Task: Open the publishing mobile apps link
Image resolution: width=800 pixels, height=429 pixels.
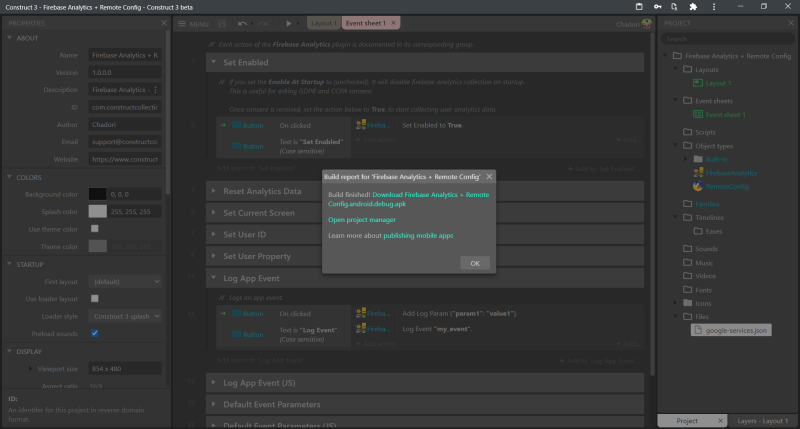Action: (x=418, y=236)
